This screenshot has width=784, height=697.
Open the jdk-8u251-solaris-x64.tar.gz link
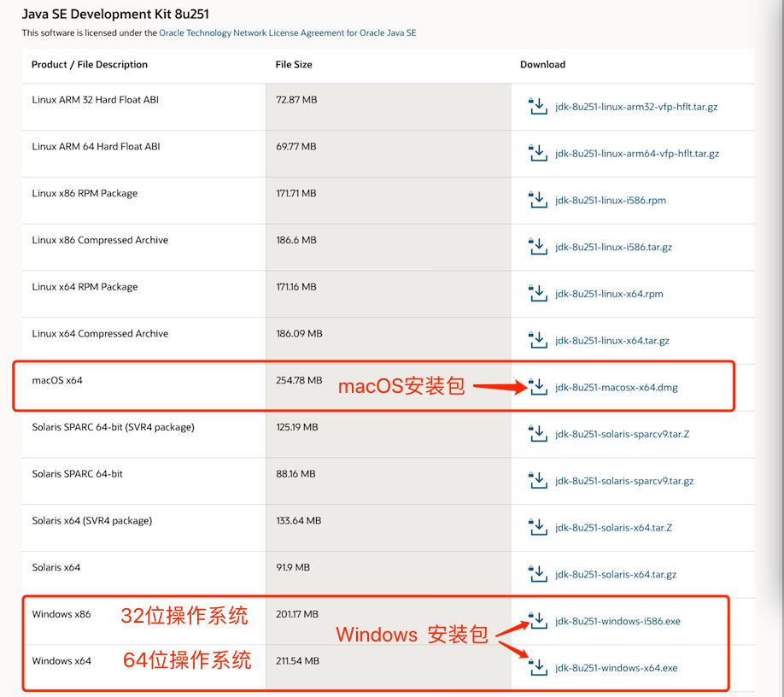[x=616, y=575]
